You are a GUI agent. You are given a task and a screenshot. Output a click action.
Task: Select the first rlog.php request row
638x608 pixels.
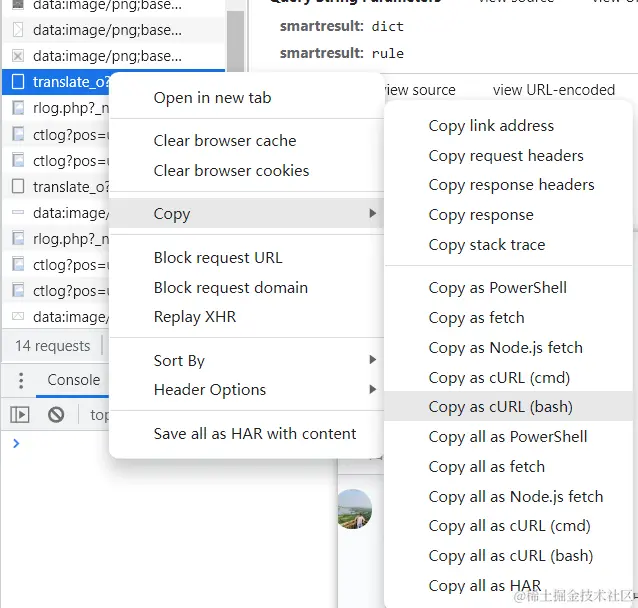57,108
